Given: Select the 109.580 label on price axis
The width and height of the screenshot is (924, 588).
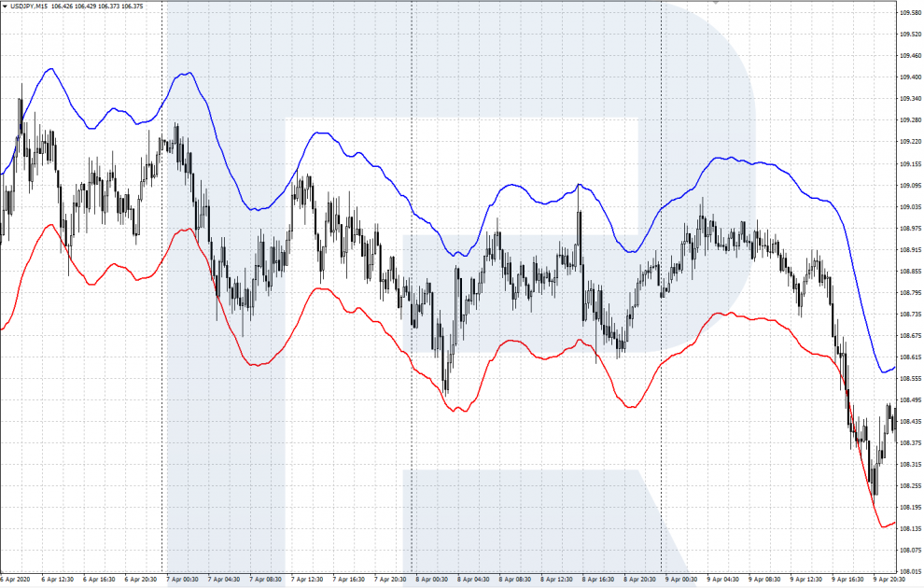Looking at the screenshot, I should [x=909, y=13].
